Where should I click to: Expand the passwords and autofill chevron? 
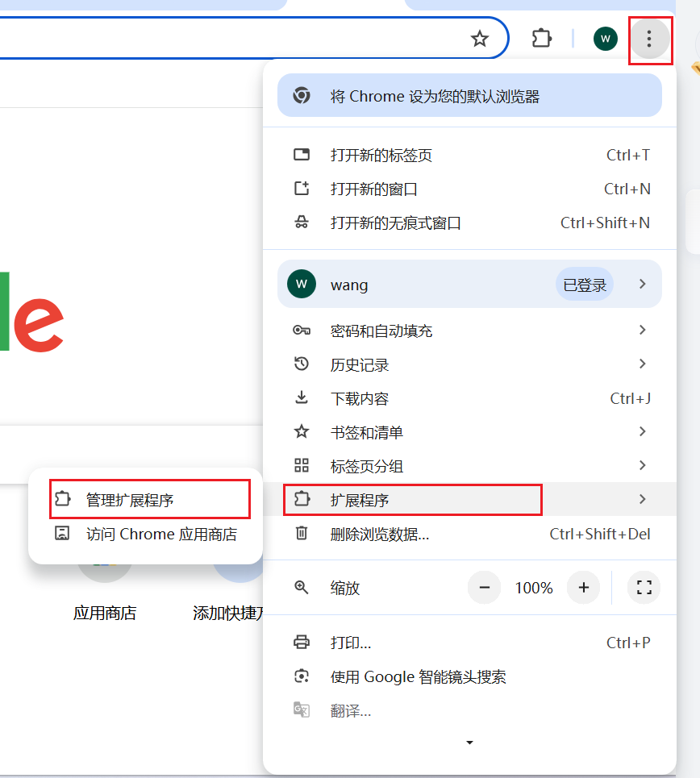[x=643, y=330]
